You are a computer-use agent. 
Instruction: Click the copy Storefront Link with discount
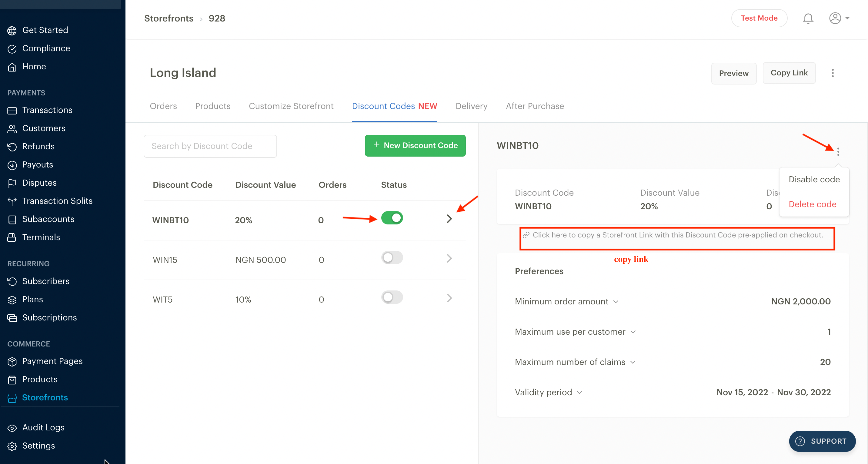click(x=677, y=235)
